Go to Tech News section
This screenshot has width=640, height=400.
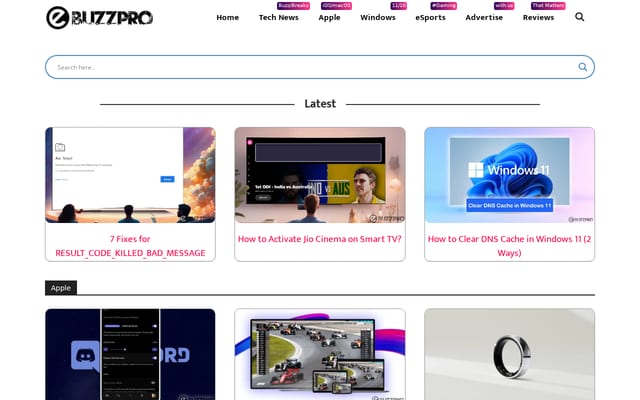point(278,18)
